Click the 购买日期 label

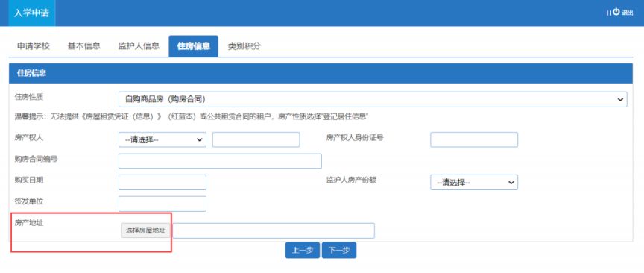coord(29,180)
